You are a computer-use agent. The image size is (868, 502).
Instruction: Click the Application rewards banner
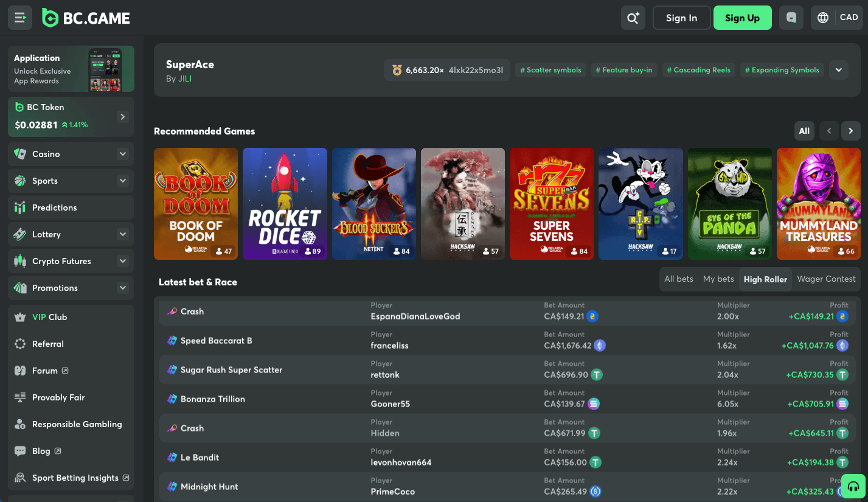point(71,69)
